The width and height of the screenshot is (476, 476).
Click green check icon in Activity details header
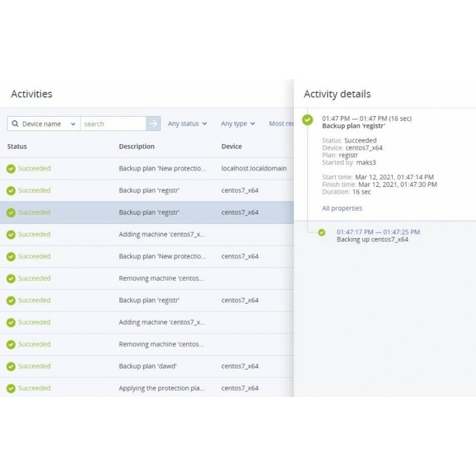pyautogui.click(x=307, y=120)
